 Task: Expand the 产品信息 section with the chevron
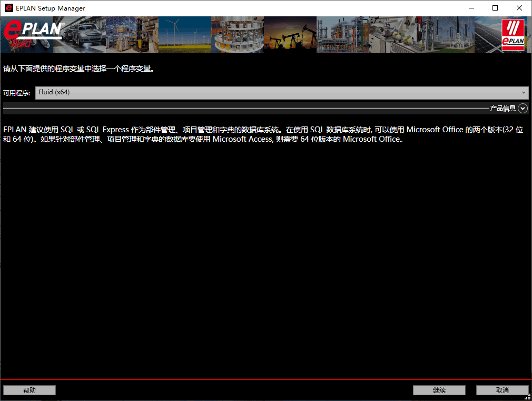click(x=523, y=109)
